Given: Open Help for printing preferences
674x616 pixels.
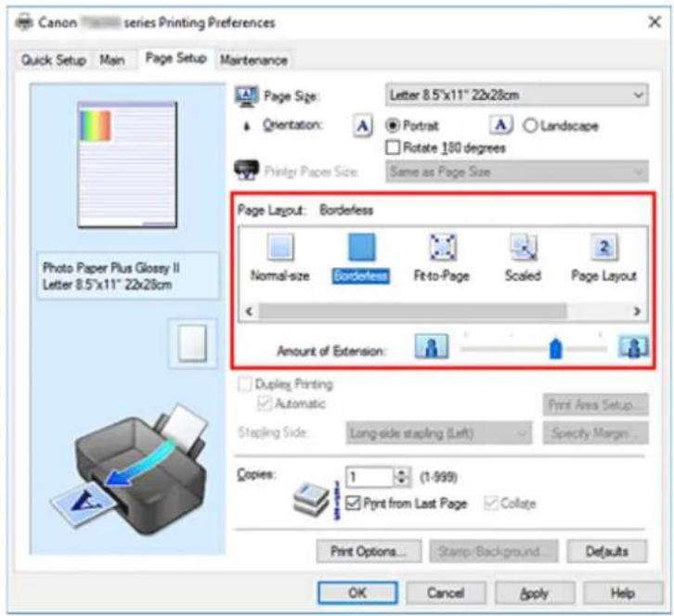Looking at the screenshot, I should 623,593.
